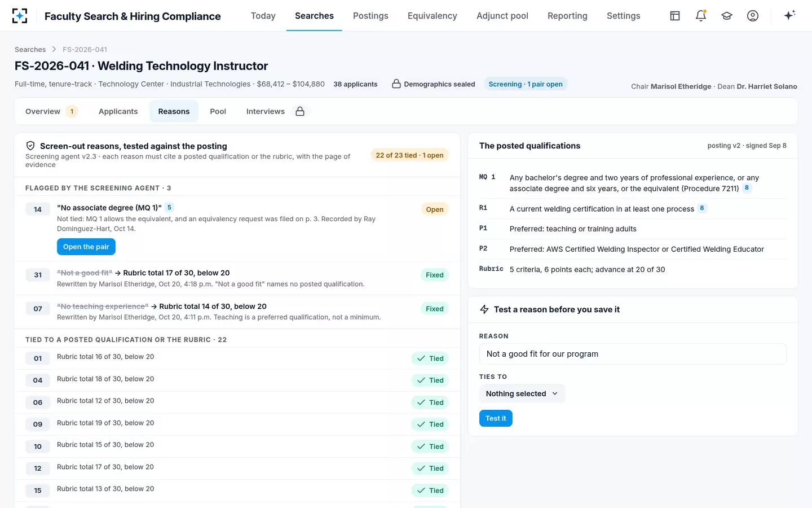812x508 pixels.
Task: Open reference badge 8 on MQ 1
Action: pyautogui.click(x=747, y=188)
